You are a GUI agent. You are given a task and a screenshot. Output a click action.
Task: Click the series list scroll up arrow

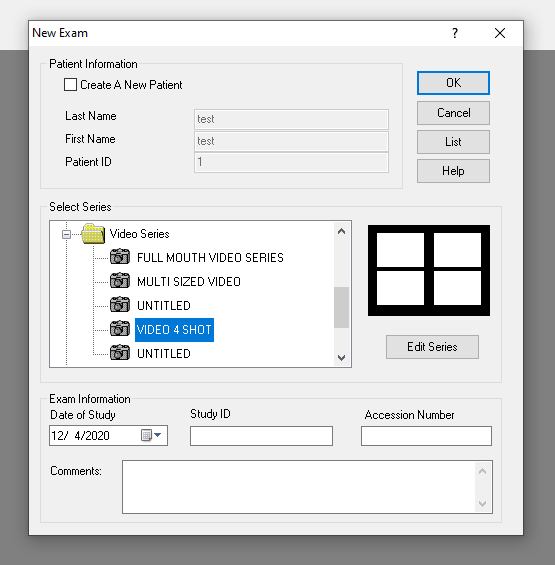coord(341,231)
